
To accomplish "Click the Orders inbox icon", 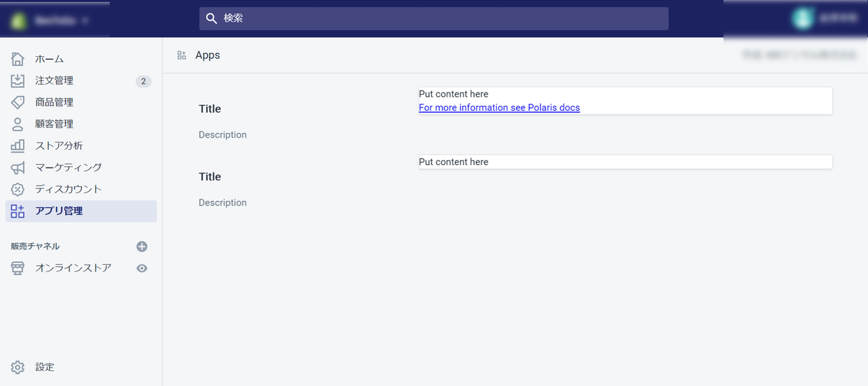I will pos(18,81).
